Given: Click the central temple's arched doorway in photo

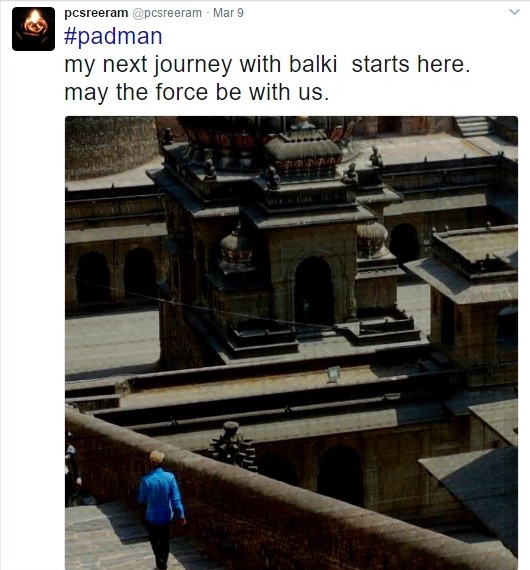Looking at the screenshot, I should (x=314, y=290).
